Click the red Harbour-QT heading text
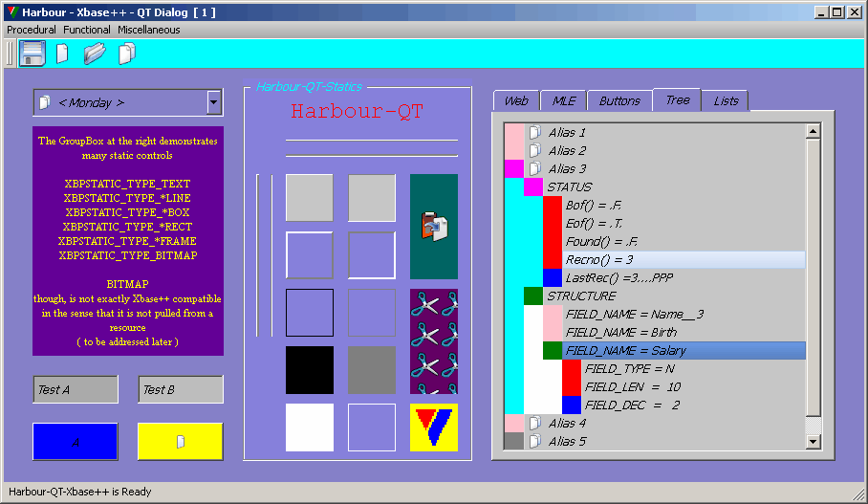The image size is (868, 504). click(x=358, y=111)
